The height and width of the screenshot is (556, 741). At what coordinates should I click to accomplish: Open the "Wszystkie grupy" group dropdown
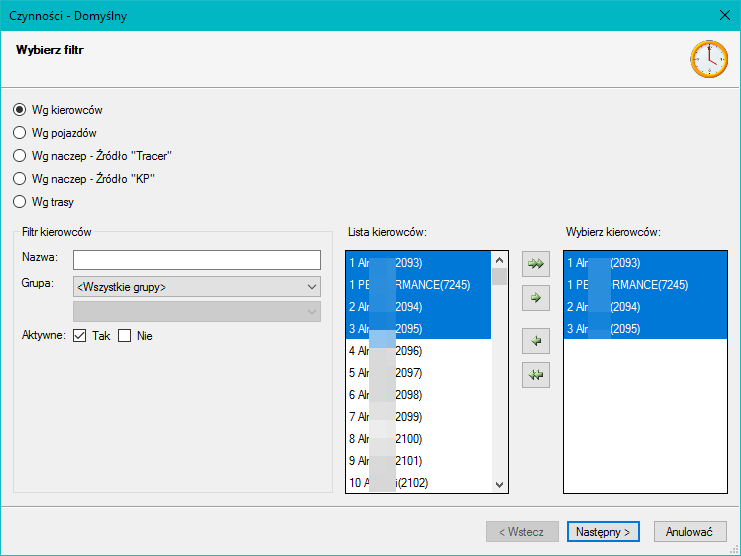point(197,287)
